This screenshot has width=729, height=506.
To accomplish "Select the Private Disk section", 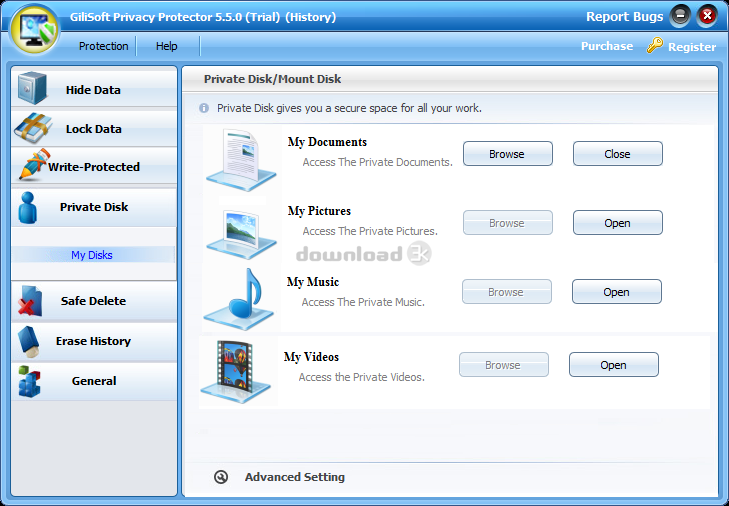I will tap(94, 207).
